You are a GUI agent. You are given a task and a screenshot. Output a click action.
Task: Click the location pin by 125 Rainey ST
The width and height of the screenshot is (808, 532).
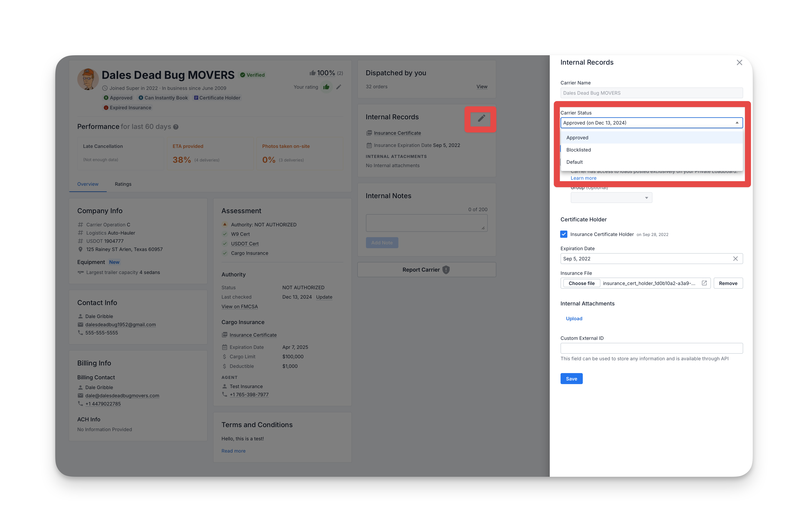pyautogui.click(x=80, y=249)
